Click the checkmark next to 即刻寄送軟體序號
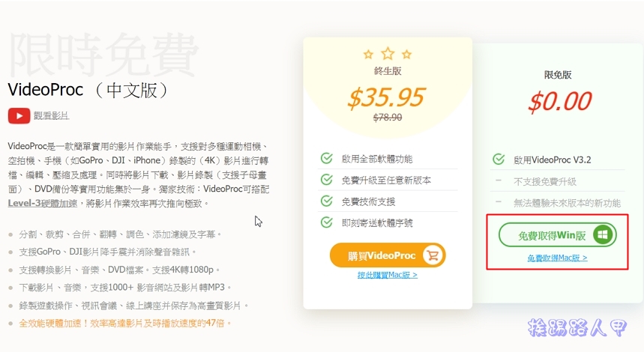The width and height of the screenshot is (644, 352). [327, 222]
